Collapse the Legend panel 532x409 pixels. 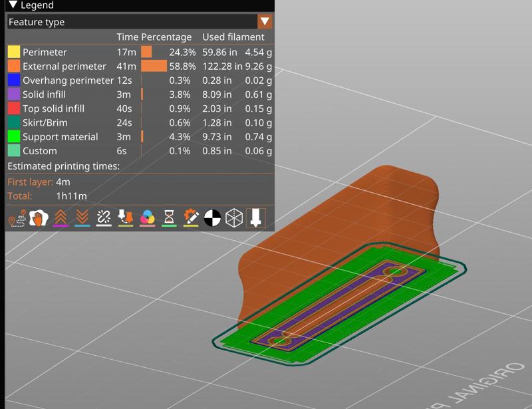(x=12, y=5)
